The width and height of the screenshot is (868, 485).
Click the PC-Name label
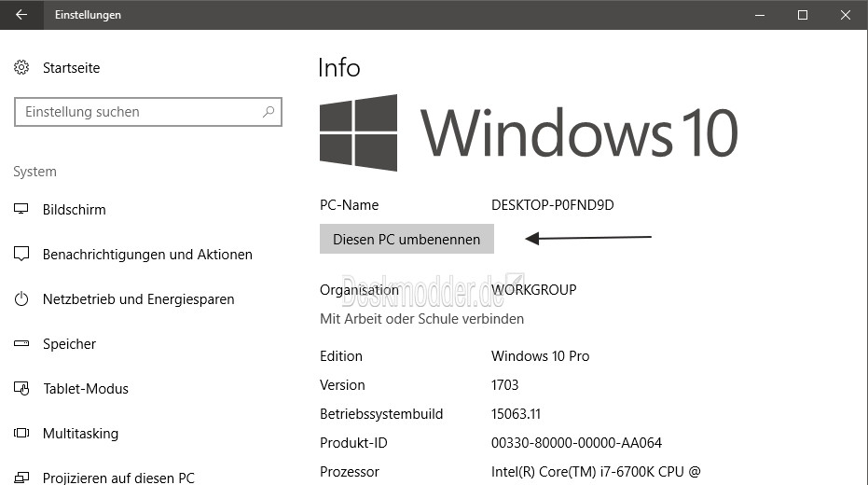pyautogui.click(x=350, y=205)
